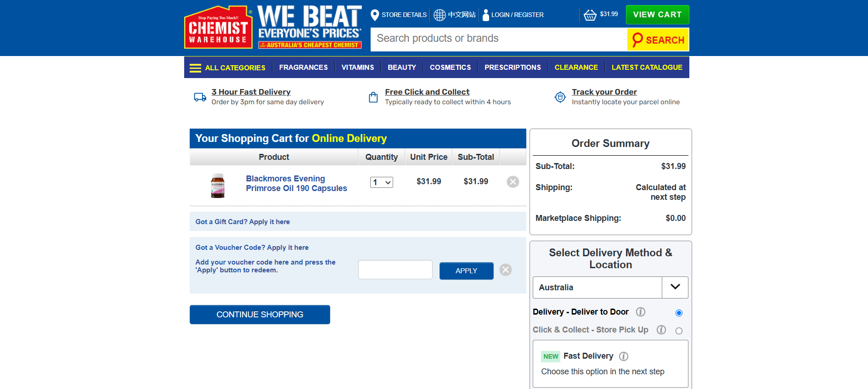Select Delivery - Deliver to Door radio
The width and height of the screenshot is (868, 389).
click(x=679, y=313)
